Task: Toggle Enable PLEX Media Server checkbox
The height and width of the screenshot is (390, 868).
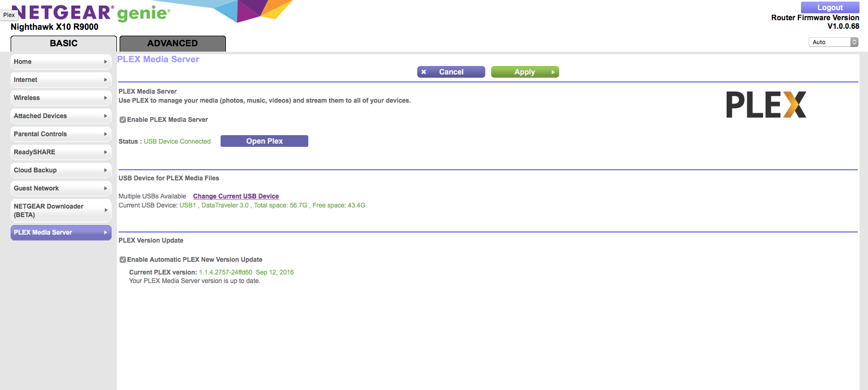Action: click(123, 120)
